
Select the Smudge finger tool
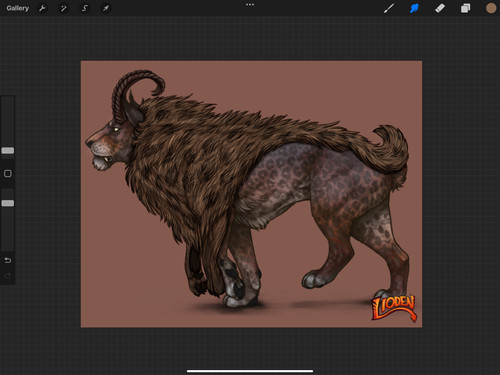click(x=414, y=8)
